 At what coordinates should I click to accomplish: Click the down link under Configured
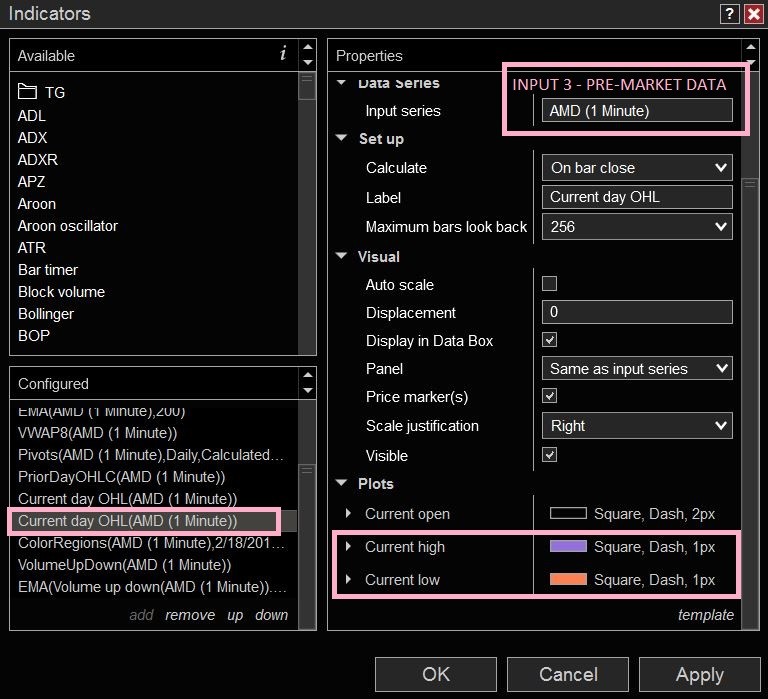coord(271,615)
